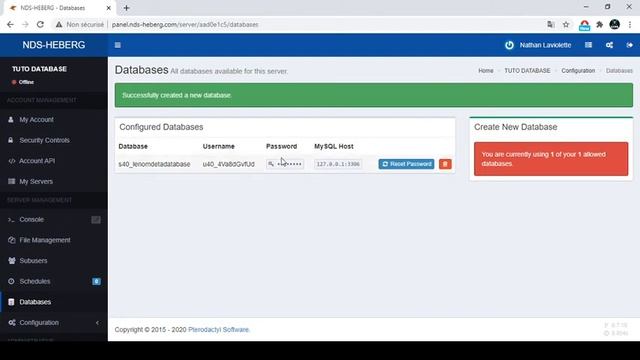Open the browser profile avatar

click(x=614, y=24)
